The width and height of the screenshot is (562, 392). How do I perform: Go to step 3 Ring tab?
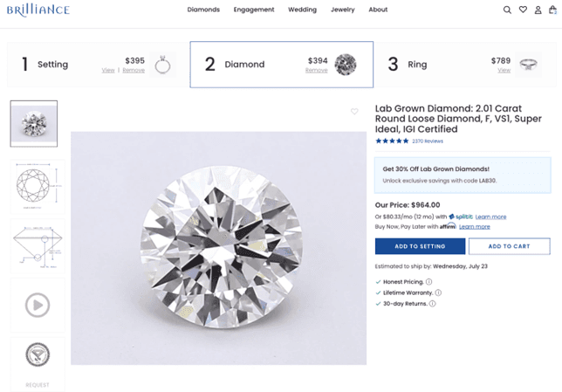[465, 65]
